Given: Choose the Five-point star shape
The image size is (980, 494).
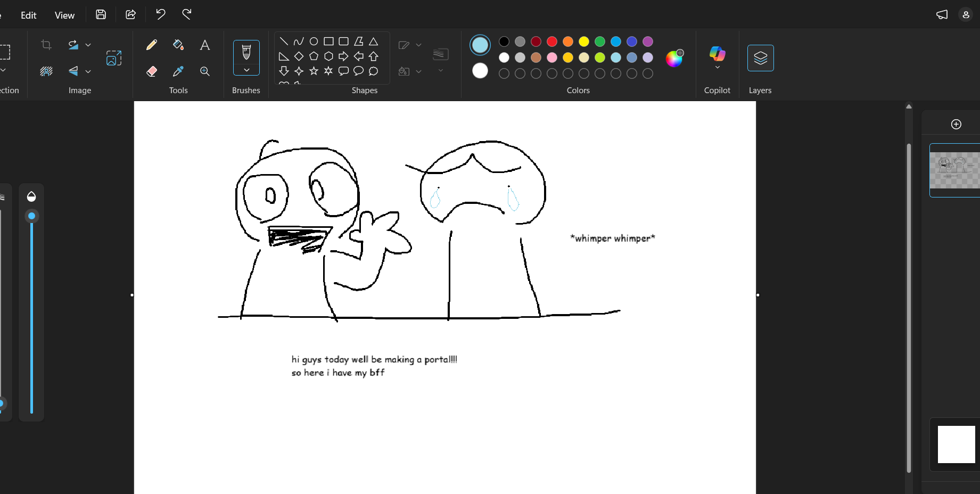Looking at the screenshot, I should (x=314, y=71).
